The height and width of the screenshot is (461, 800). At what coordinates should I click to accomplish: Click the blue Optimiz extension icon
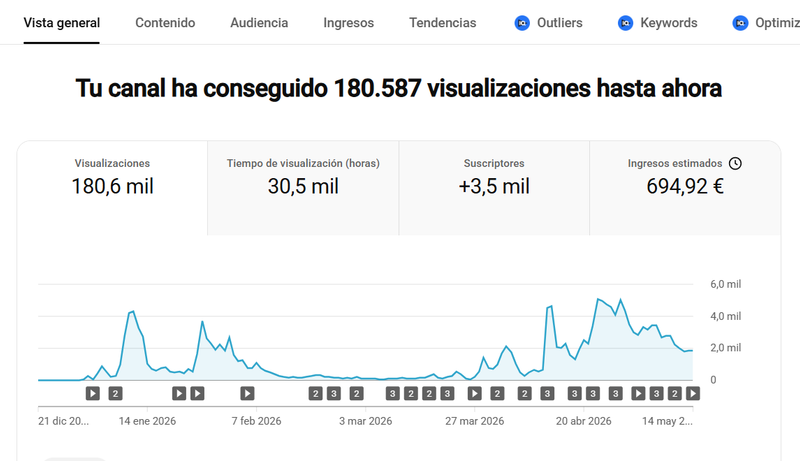pos(740,23)
